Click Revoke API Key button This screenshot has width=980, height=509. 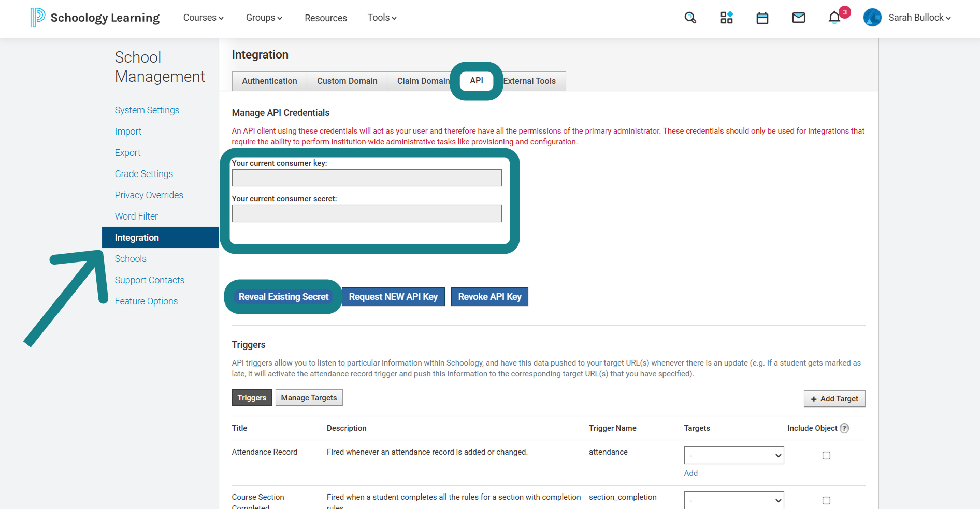click(489, 297)
